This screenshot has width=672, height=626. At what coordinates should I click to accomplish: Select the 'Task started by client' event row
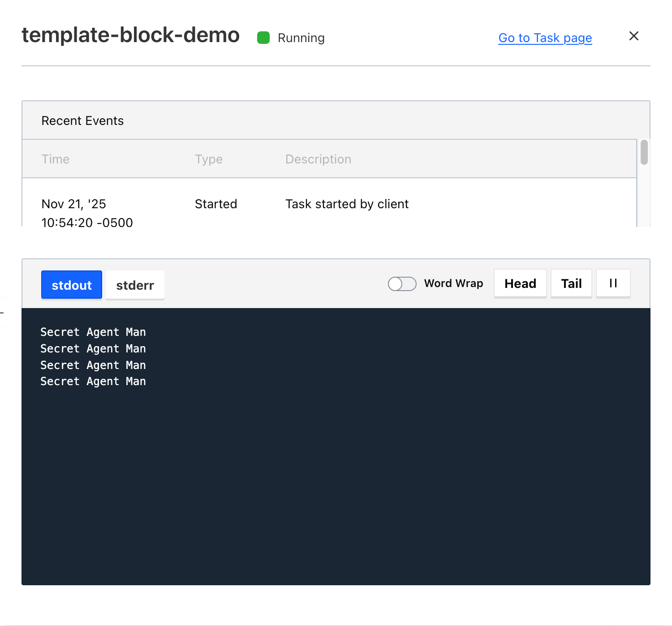[x=329, y=203]
